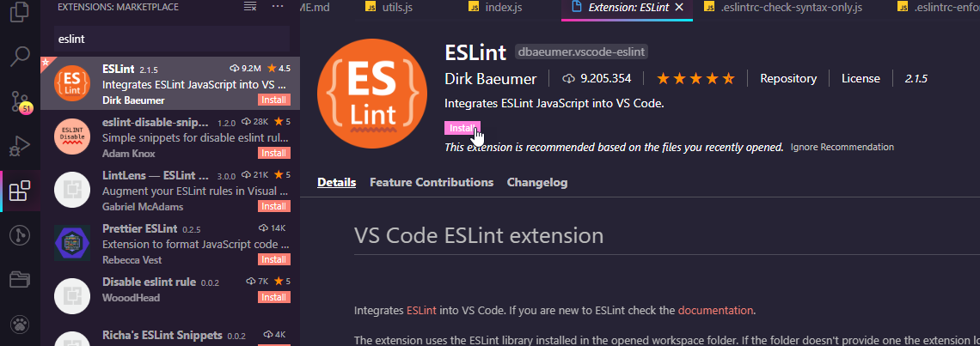Viewport: 980px width, 346px height.
Task: Open the Git graph icon in the activity bar
Action: (20, 235)
